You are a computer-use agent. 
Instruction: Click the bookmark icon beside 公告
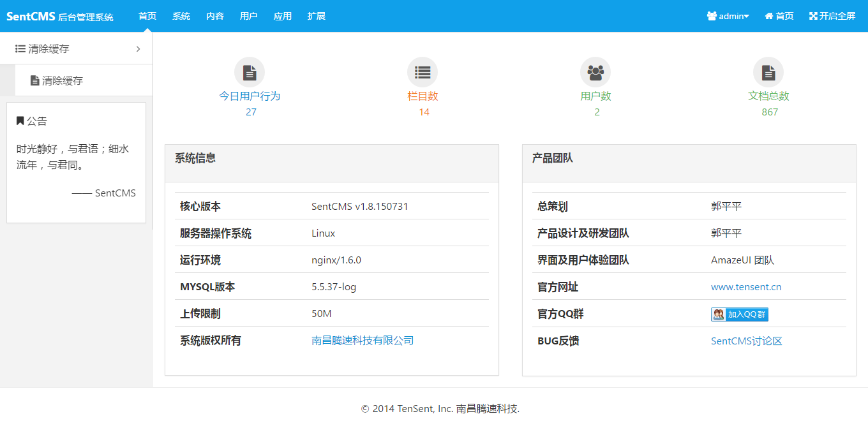tap(20, 121)
